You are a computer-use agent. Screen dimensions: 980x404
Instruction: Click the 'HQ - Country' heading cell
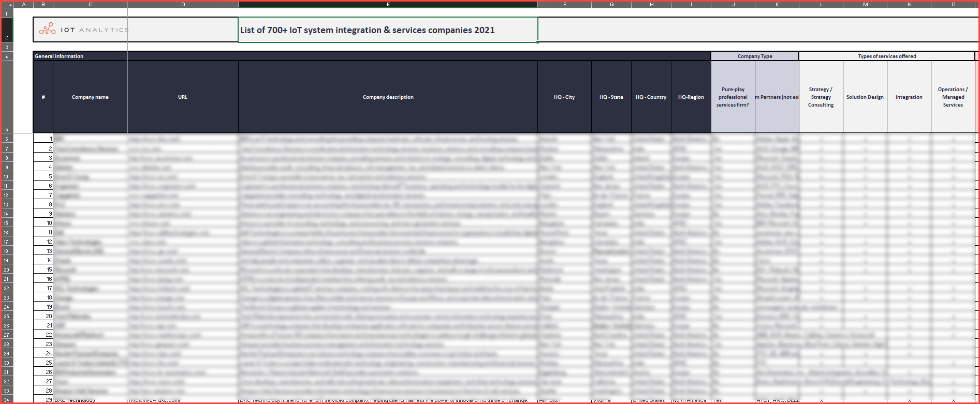tap(651, 97)
